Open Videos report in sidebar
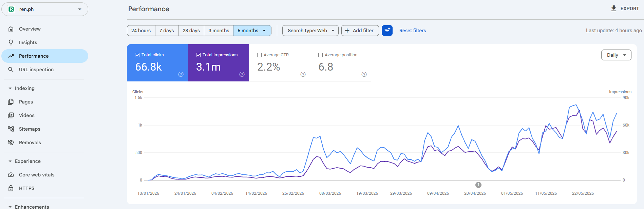The image size is (644, 209). click(x=45, y=115)
